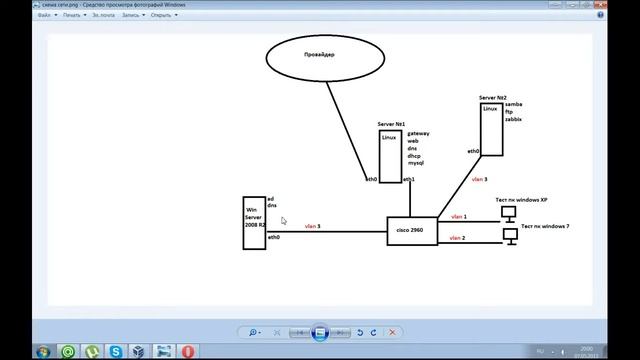Click the 'ad' text by Win Server
This screenshot has height=360, width=640.
[271, 199]
